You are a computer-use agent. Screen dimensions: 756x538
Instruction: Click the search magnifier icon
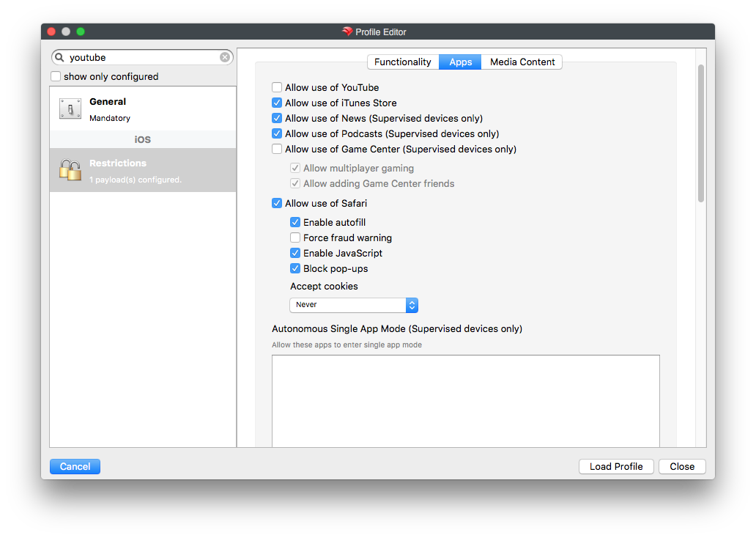pos(59,57)
